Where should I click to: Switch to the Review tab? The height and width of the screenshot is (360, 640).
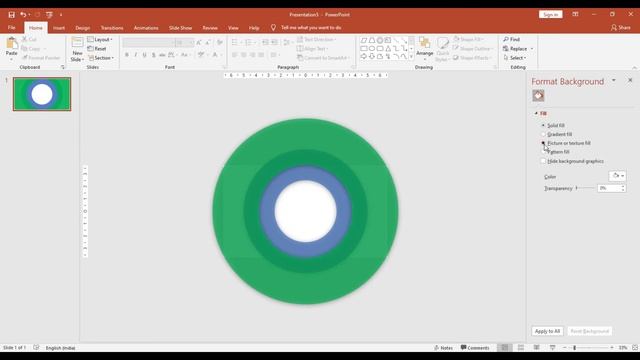210,28
